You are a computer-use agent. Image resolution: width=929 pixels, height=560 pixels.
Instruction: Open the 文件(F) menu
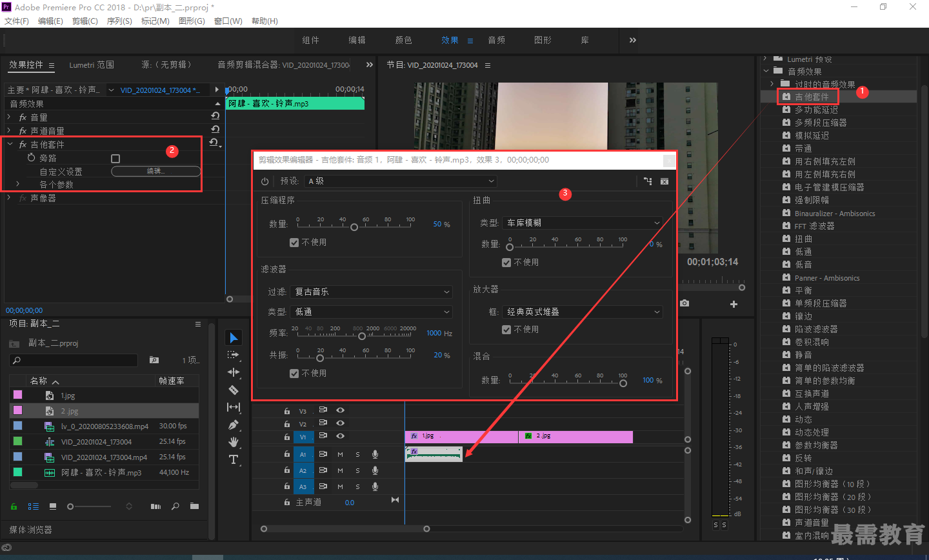16,21
